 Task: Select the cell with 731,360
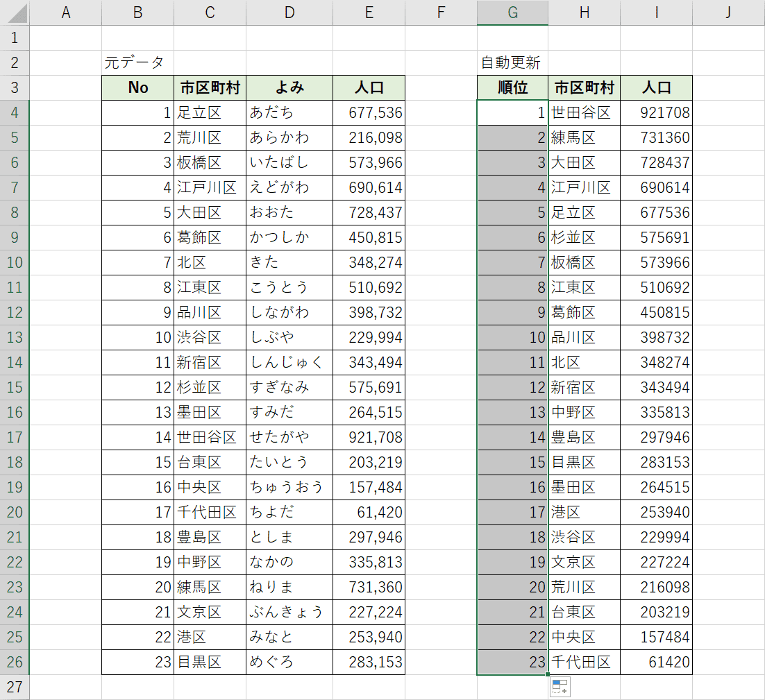[369, 587]
